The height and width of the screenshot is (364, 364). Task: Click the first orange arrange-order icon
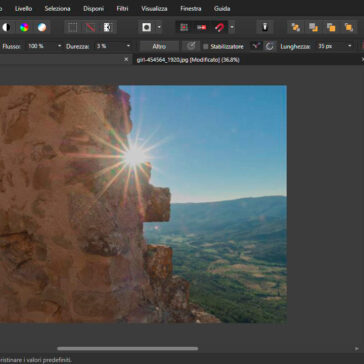[x=296, y=27]
